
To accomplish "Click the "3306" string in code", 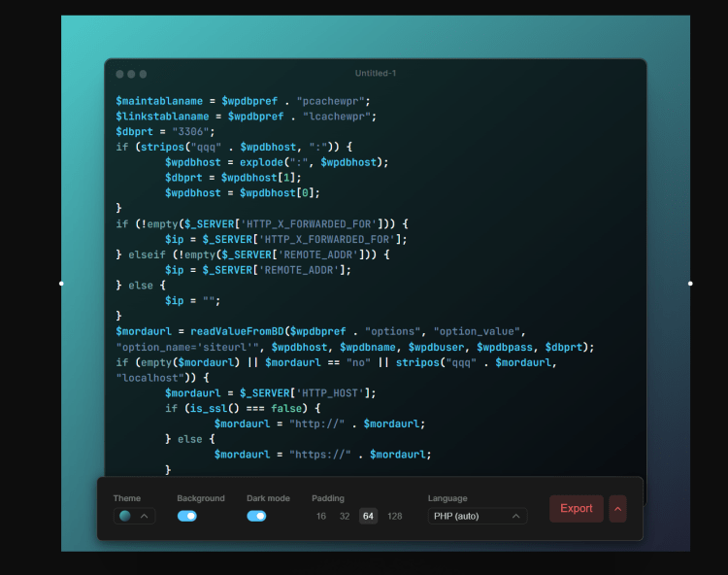I will pos(191,132).
